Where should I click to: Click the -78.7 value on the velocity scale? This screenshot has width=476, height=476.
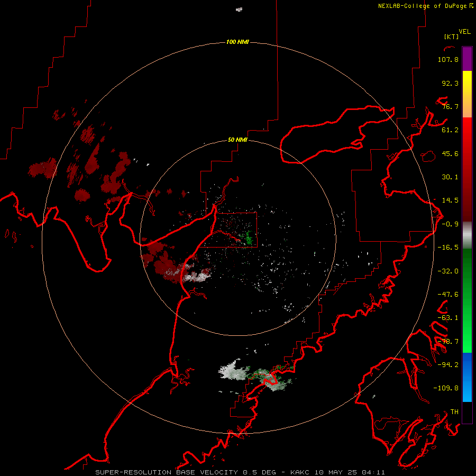coord(448,342)
